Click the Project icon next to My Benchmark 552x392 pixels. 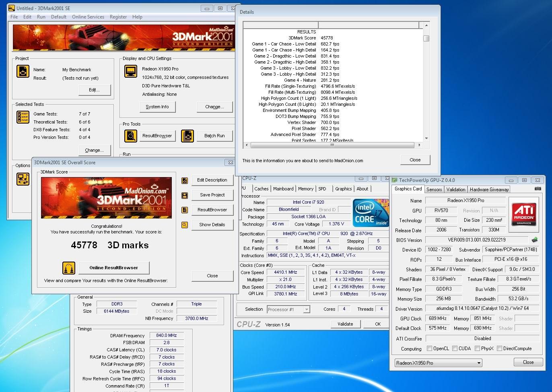(23, 71)
